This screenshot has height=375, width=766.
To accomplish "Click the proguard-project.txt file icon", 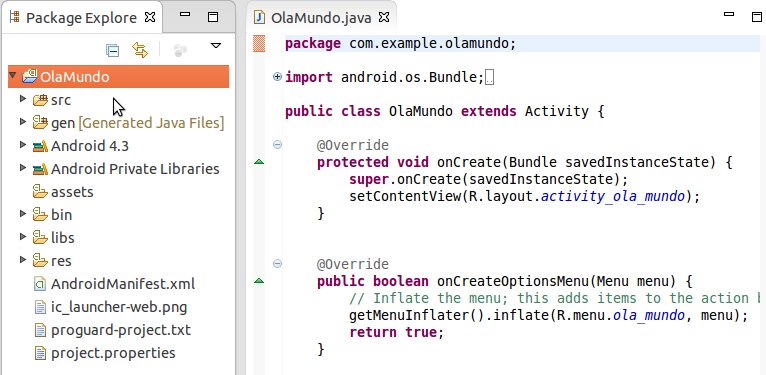I will pos(41,330).
